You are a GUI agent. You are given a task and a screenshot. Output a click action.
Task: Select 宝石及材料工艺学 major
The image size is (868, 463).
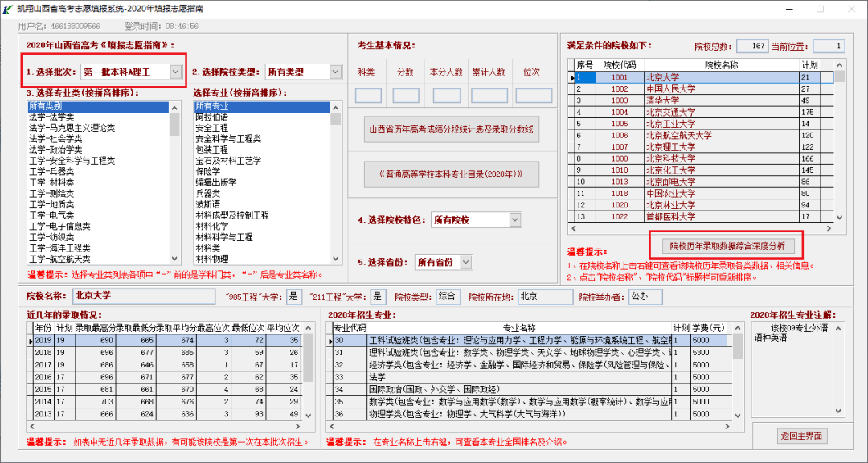point(262,161)
